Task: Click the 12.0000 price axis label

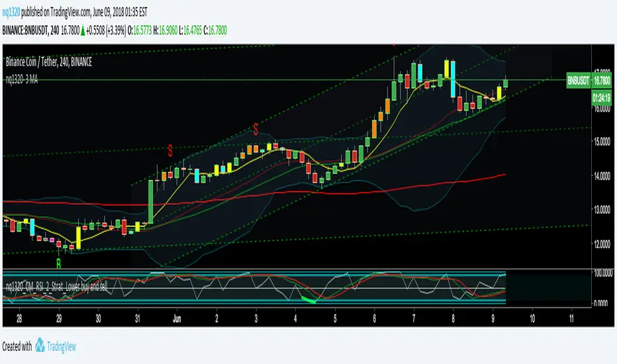Action: pyautogui.click(x=602, y=244)
